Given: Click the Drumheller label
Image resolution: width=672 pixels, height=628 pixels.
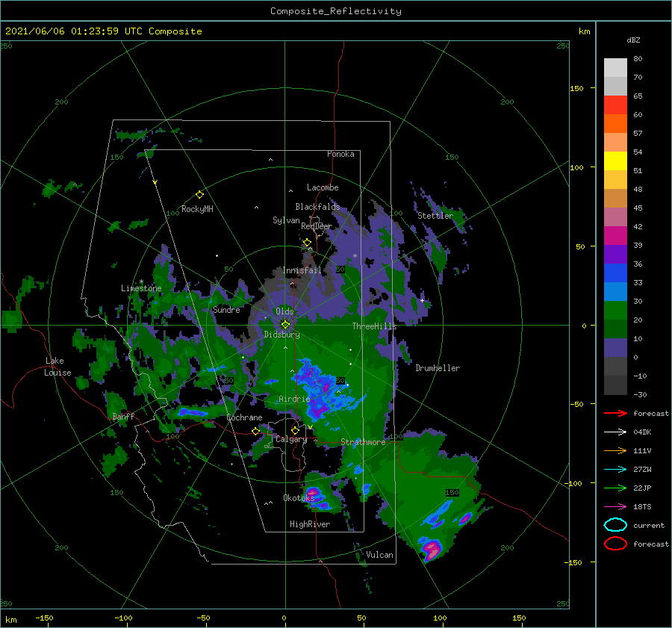Looking at the screenshot, I should [x=438, y=368].
